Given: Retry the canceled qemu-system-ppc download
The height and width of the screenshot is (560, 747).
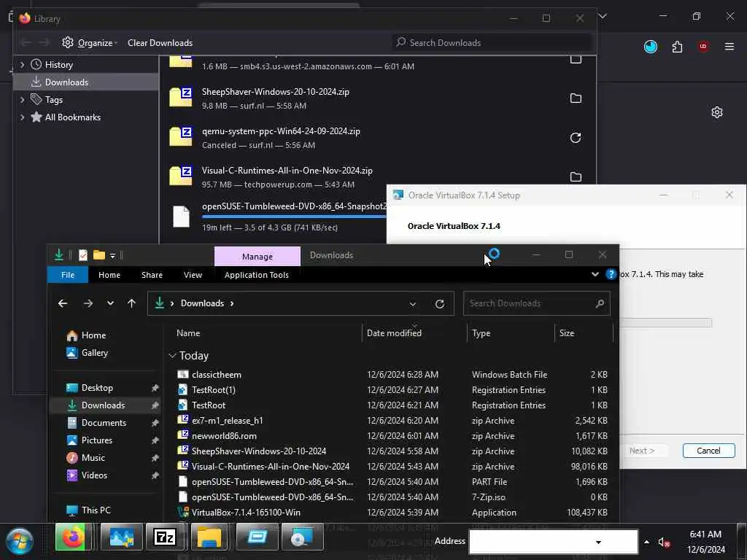Looking at the screenshot, I should (x=576, y=138).
